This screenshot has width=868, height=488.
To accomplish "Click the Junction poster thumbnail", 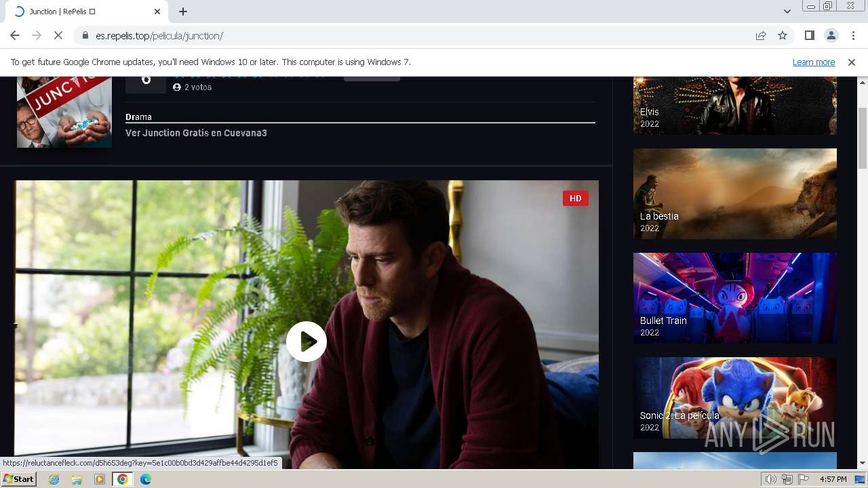I will 64,112.
